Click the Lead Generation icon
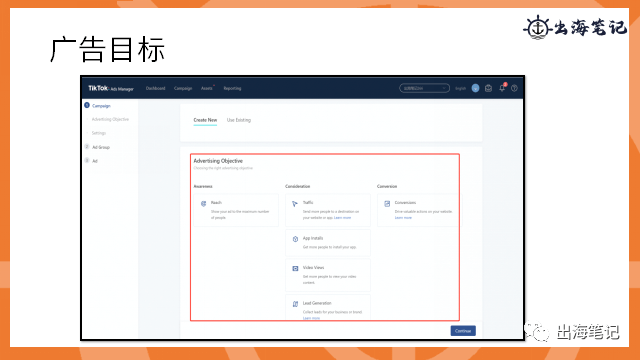 (x=295, y=304)
